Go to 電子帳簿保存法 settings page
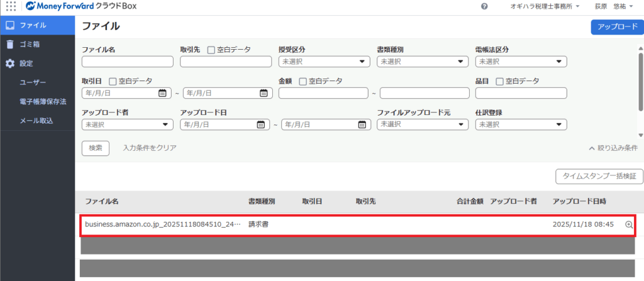The width and height of the screenshot is (644, 281). (x=43, y=101)
